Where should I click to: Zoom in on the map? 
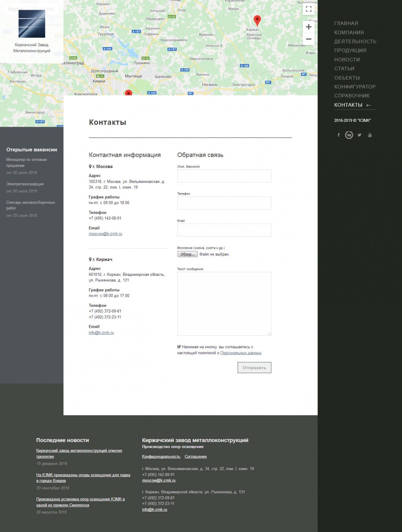point(309,27)
